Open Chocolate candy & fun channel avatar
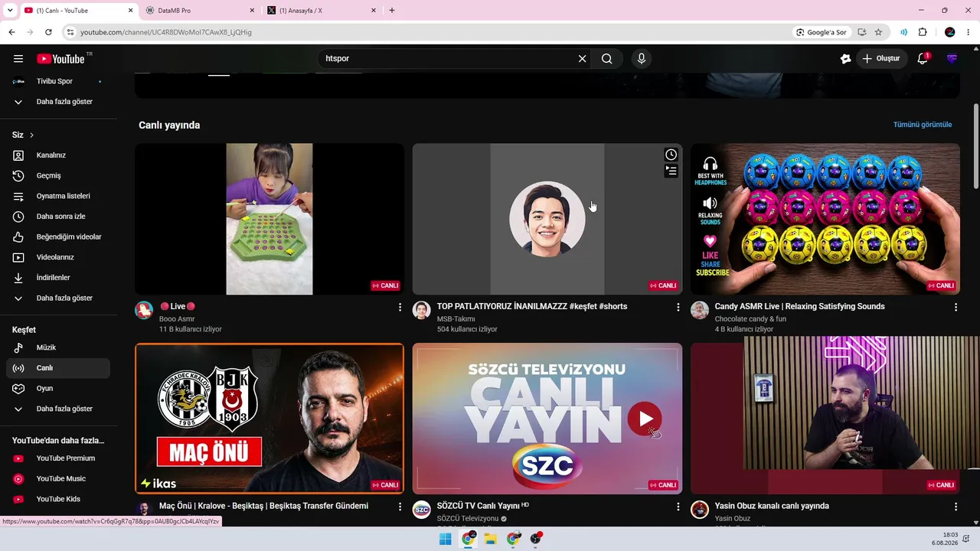The height and width of the screenshot is (551, 980). tap(700, 310)
